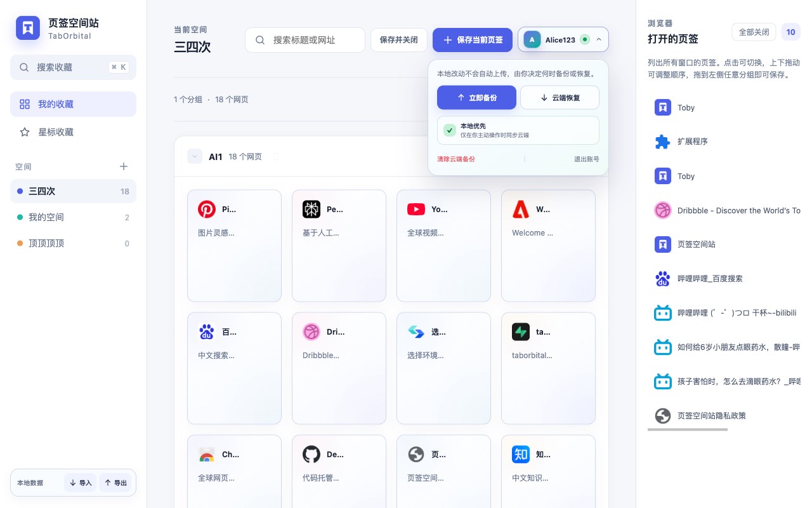Click the first Toby tab icon

click(x=663, y=107)
